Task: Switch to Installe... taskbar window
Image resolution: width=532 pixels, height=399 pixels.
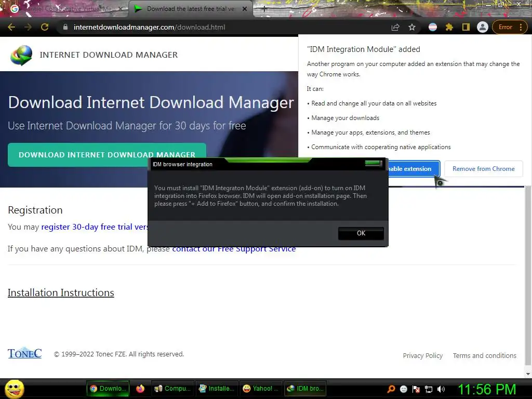Action: 217,389
